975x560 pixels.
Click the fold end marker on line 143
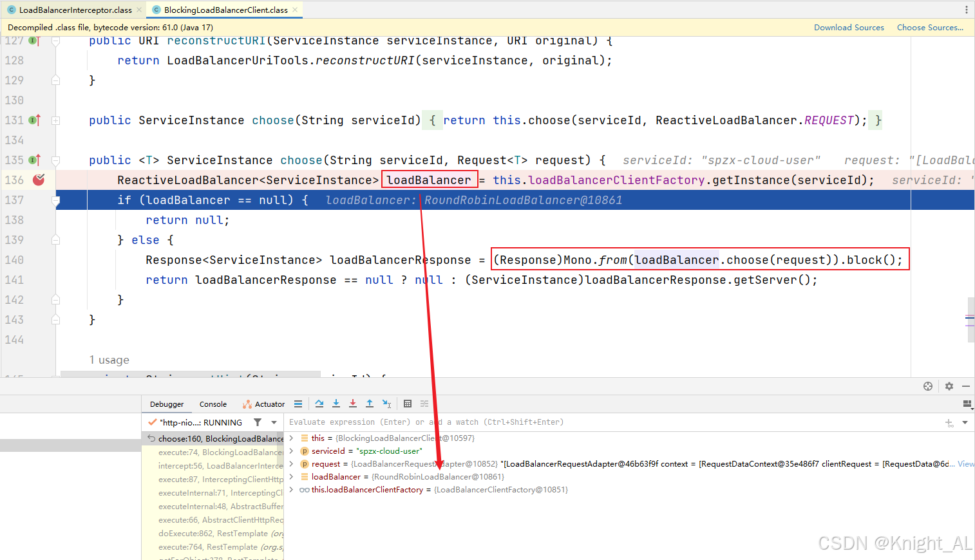click(55, 320)
